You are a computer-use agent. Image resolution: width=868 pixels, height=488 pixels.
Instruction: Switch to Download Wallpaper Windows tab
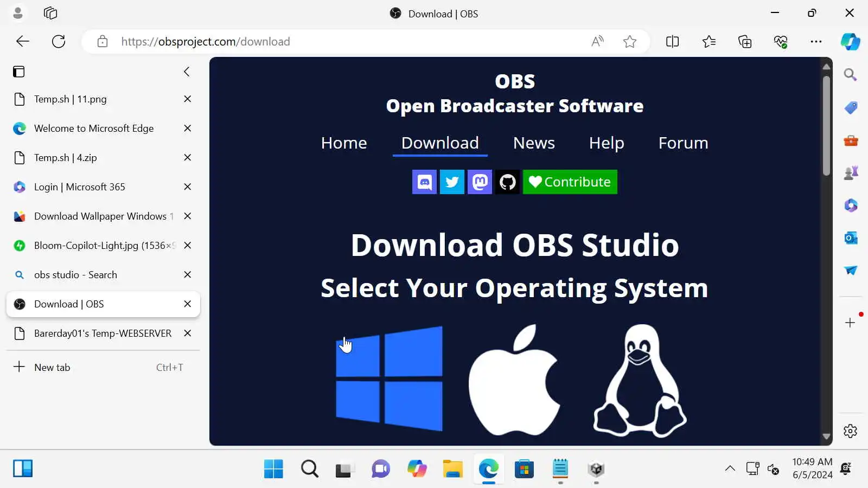103,216
